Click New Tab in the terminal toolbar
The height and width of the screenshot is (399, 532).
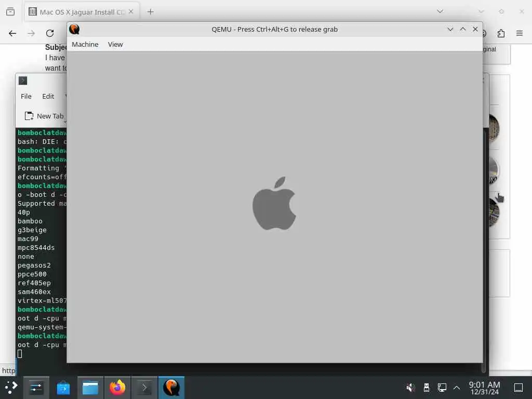click(44, 116)
